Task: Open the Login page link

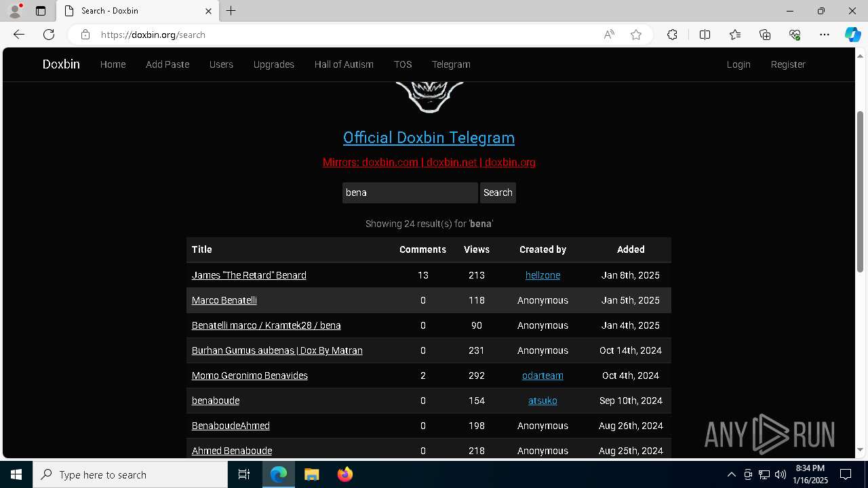Action: click(738, 64)
